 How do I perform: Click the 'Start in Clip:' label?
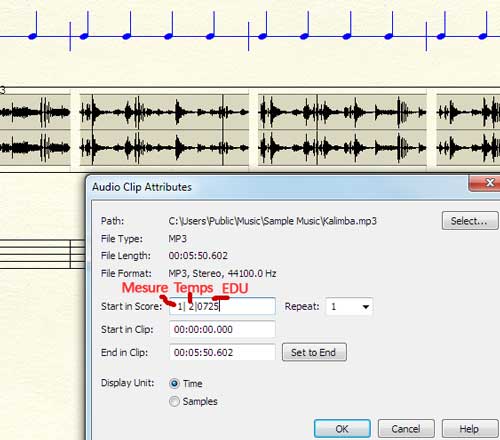click(x=127, y=329)
